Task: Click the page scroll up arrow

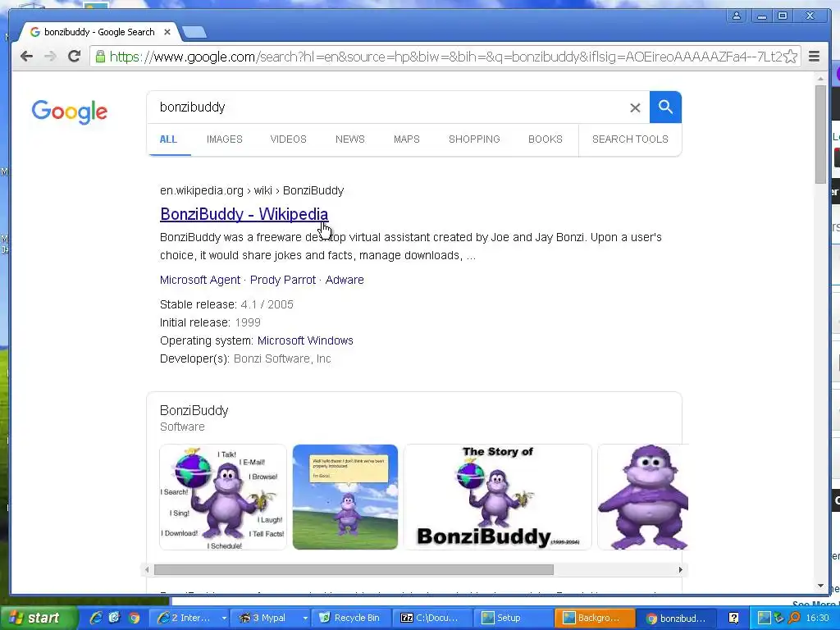Action: click(820, 79)
